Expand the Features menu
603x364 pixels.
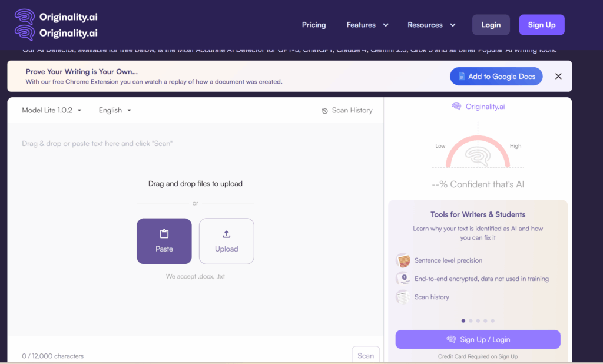367,25
